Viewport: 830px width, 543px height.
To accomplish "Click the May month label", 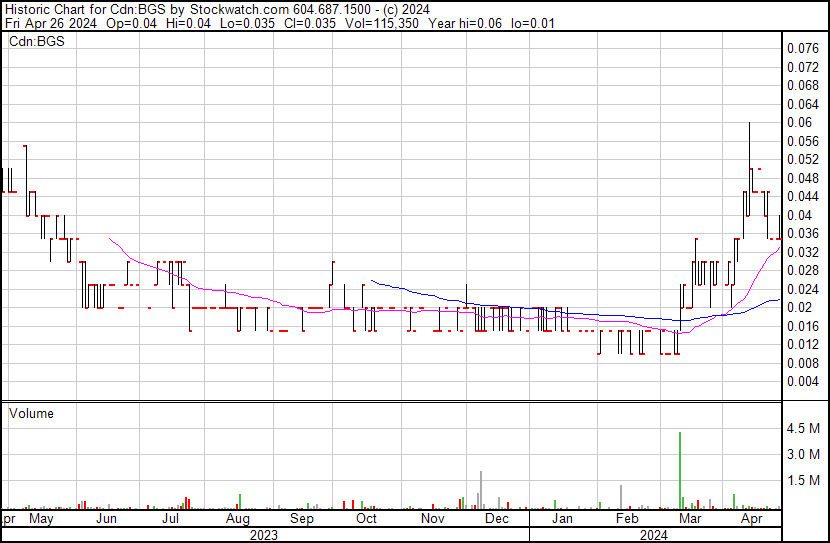I will point(41,519).
